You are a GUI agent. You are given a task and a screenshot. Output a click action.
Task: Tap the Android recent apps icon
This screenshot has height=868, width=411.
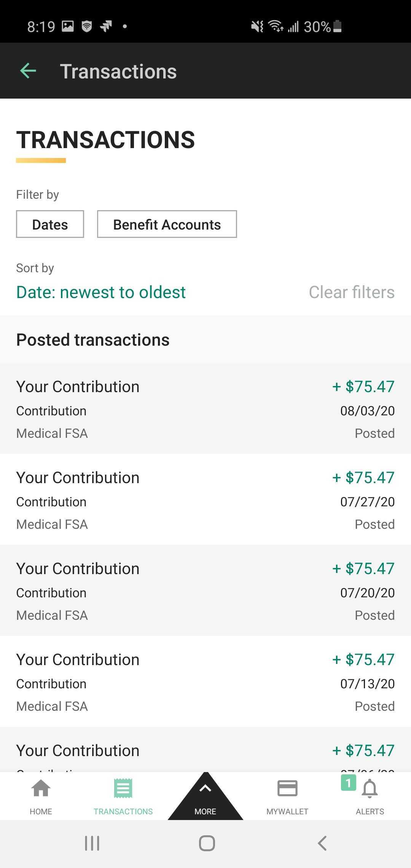(92, 843)
